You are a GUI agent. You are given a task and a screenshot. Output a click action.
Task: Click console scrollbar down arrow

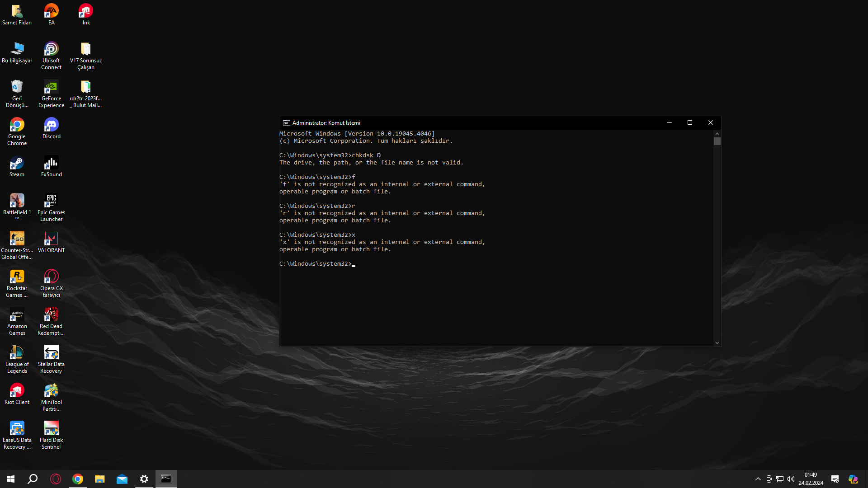pyautogui.click(x=717, y=343)
